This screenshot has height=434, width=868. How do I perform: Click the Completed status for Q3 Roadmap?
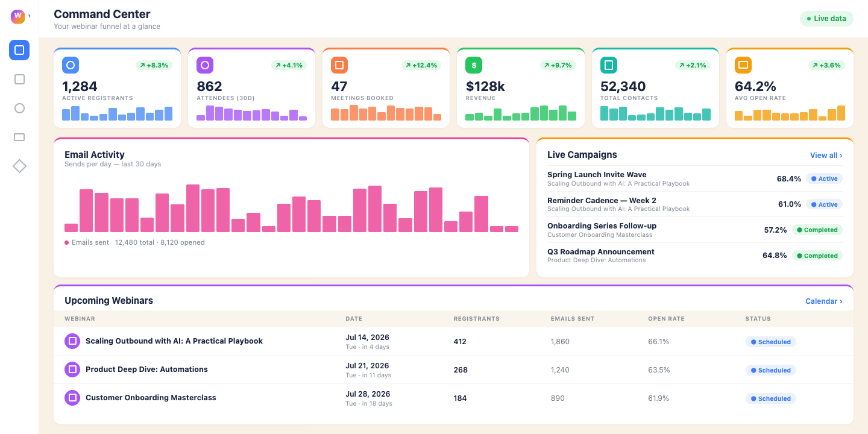click(817, 256)
